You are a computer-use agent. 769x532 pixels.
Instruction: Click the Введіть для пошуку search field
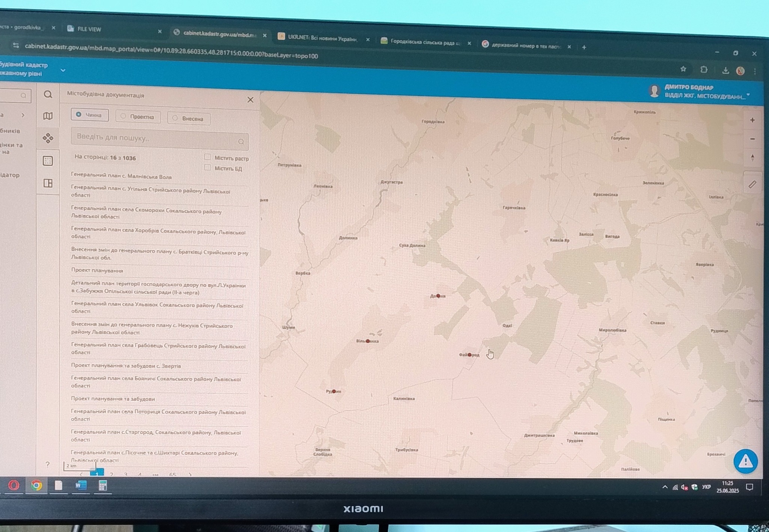(160, 139)
